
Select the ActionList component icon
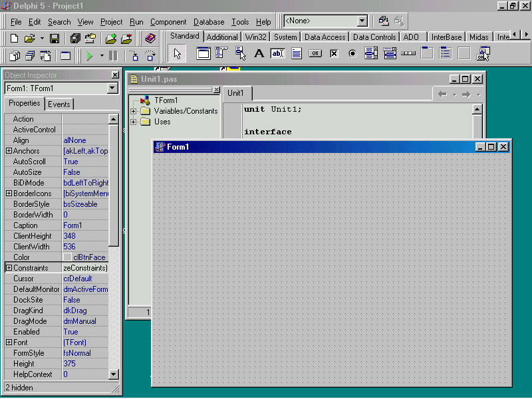coord(483,53)
